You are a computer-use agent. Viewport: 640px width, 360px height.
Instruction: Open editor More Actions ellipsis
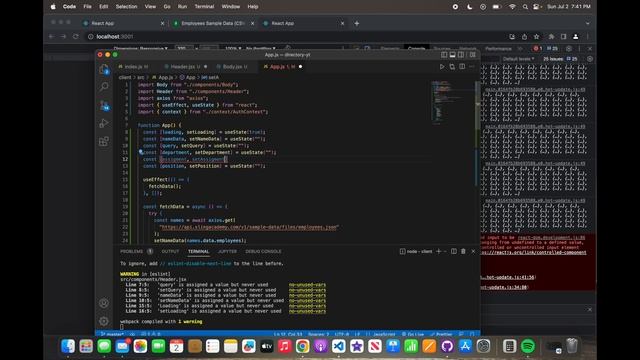[x=472, y=67]
